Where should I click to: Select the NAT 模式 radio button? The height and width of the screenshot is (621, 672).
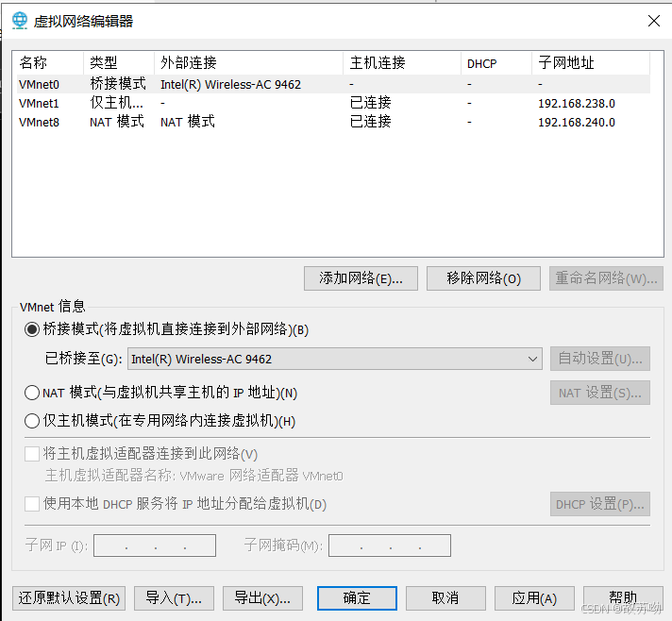(32, 393)
